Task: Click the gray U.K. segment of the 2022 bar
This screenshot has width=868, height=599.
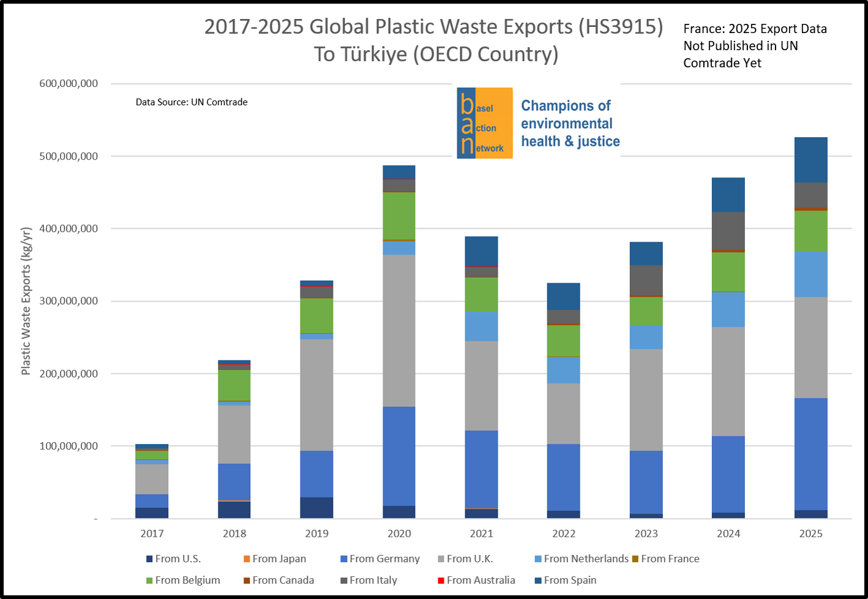Action: coord(564,414)
